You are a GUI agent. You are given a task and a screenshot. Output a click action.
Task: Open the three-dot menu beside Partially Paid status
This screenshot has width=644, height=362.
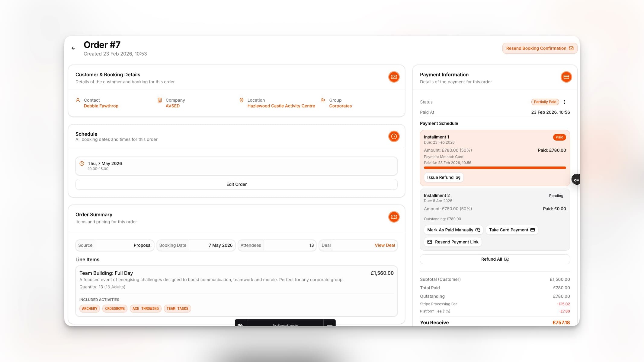point(565,102)
